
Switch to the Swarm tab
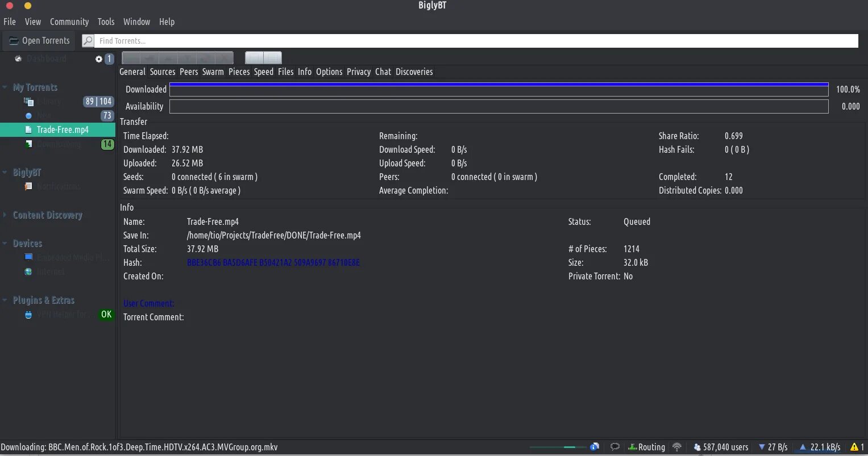point(213,72)
